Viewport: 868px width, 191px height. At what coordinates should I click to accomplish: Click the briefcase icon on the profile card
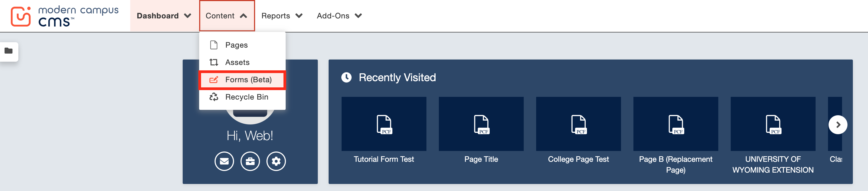(250, 161)
